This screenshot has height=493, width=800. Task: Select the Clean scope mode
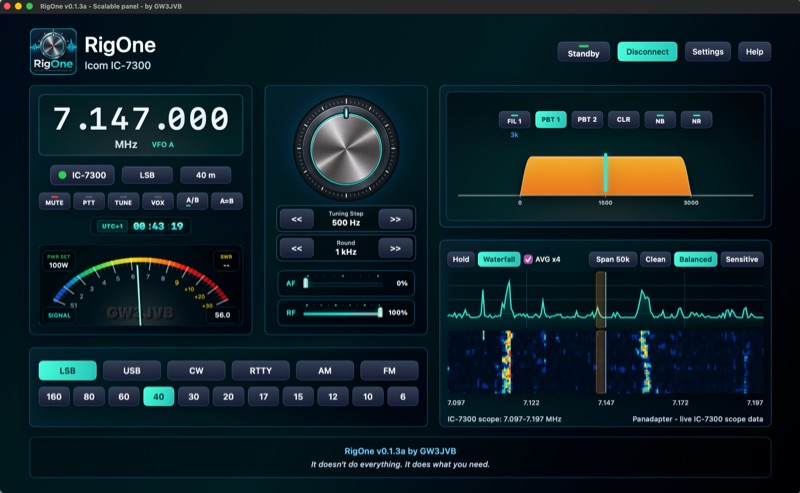point(655,259)
